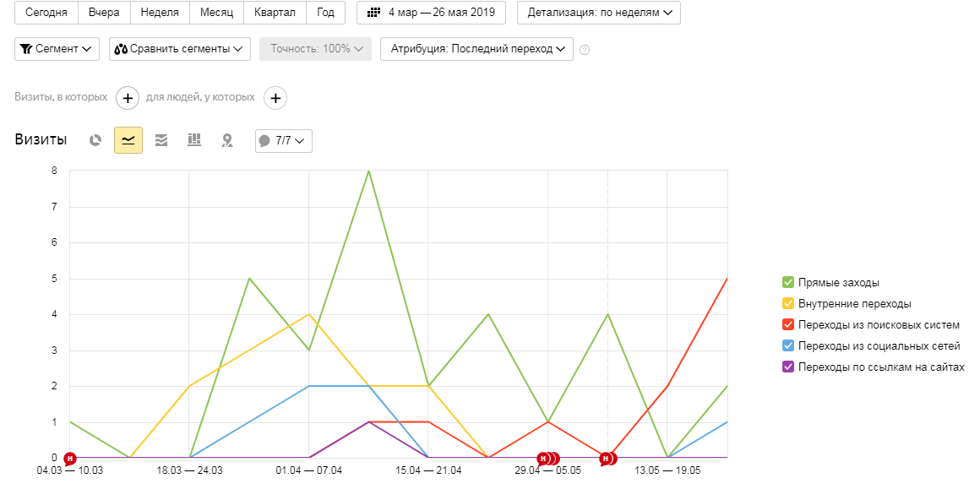Toggle Переходы по ссылкам на сайтах checkbox

788,367
